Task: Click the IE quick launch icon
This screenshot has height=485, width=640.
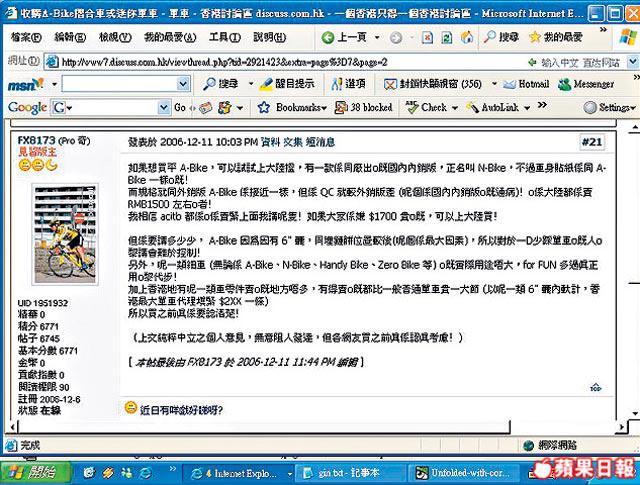Action: (144, 473)
